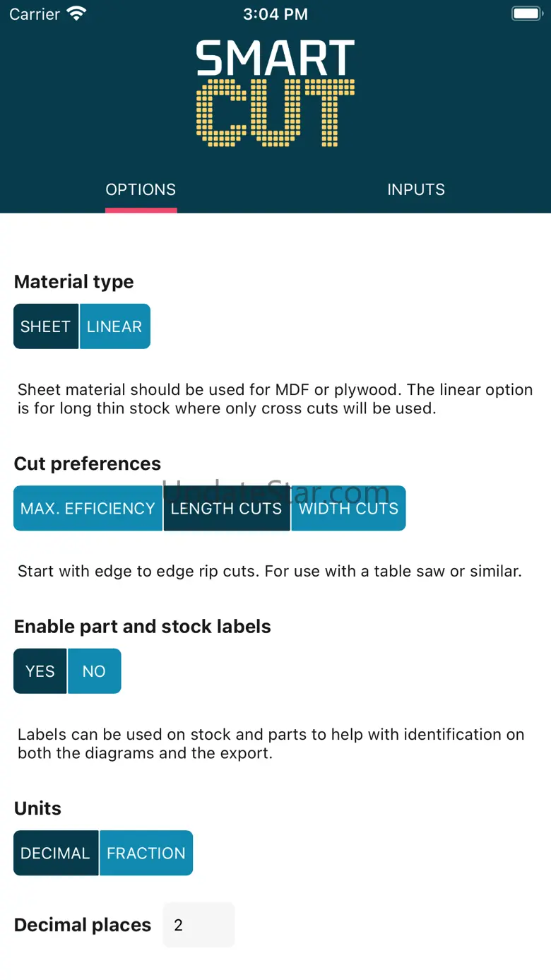This screenshot has height=980, width=551.
Task: Tap the Cut preferences heading
Action: click(88, 464)
